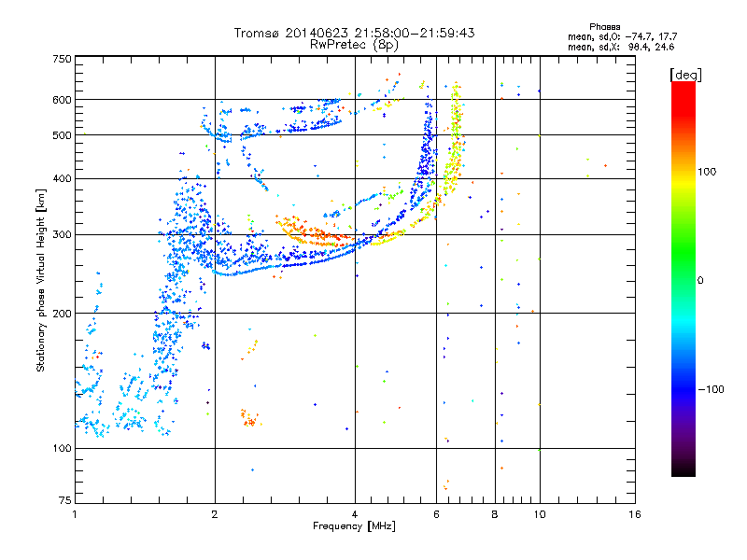Click the 'Frequency [MHz]' axis title
The height and width of the screenshot is (560, 747).
coord(354,526)
